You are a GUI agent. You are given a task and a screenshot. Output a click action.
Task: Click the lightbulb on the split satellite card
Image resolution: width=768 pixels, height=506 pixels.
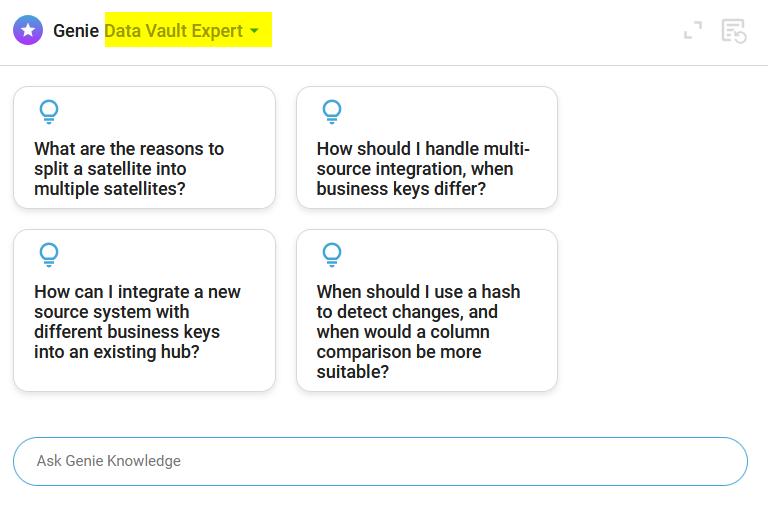pos(48,111)
